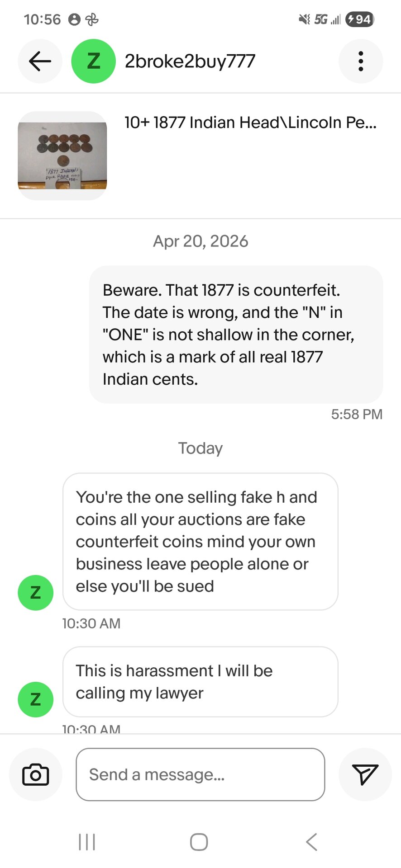401x868 pixels.
Task: Open the 2broke2buy777 username profile
Action: pyautogui.click(x=190, y=61)
